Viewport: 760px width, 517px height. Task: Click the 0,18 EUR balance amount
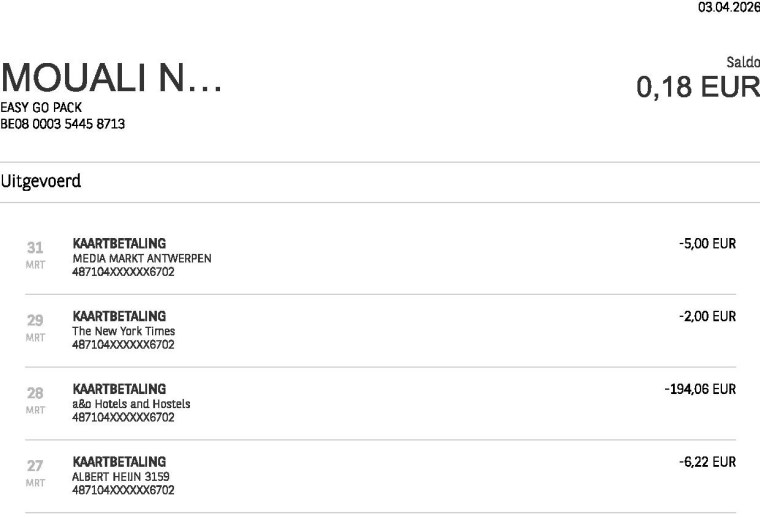point(697,87)
